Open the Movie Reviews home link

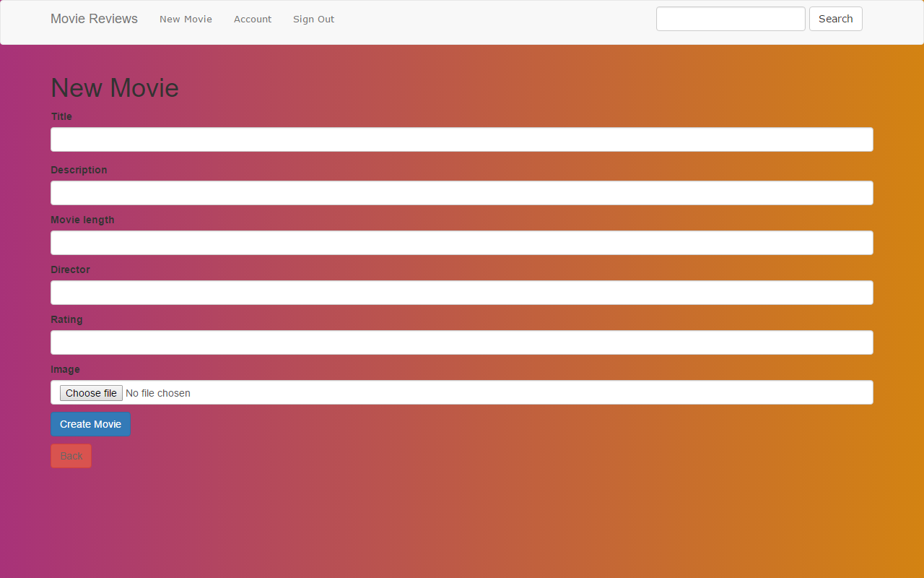tap(94, 19)
